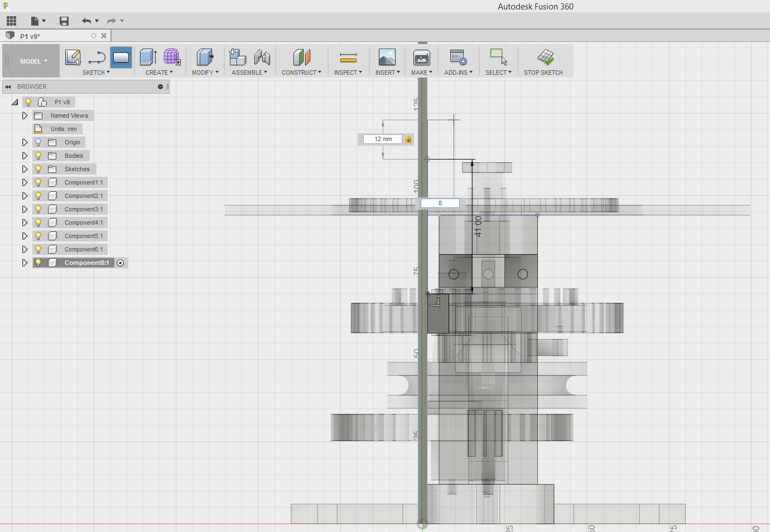Select the Extrude tool icon
The image size is (770, 532).
[x=148, y=57]
